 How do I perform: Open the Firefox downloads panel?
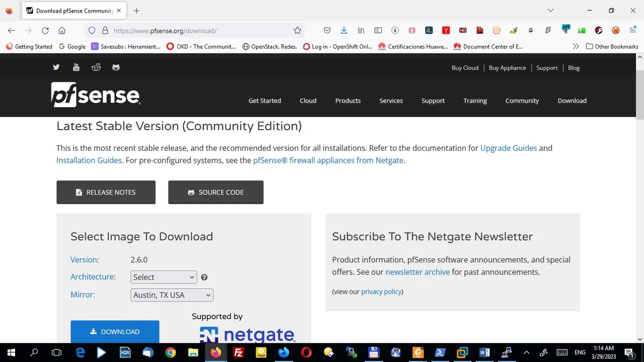[x=344, y=31]
